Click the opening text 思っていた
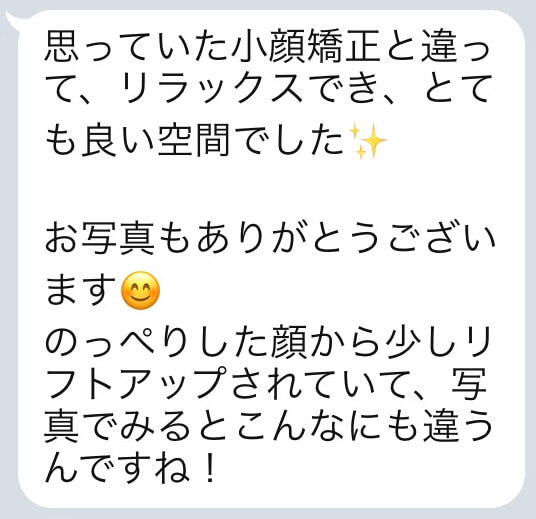This screenshot has width=536, height=519. (136, 46)
